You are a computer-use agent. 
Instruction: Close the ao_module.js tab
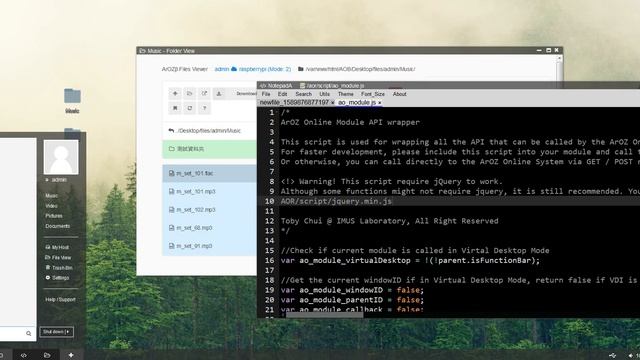380,103
